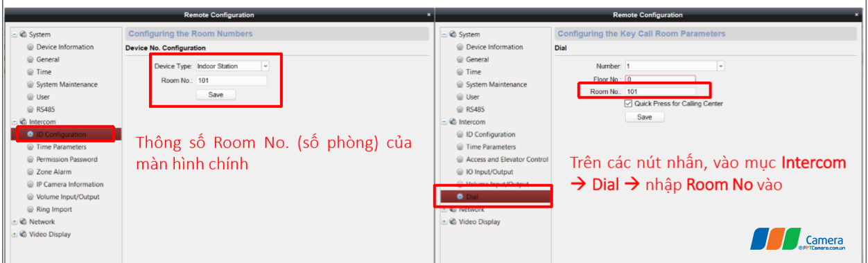Open Access and Elevator Control
This screenshot has height=263, width=868.
coord(507,159)
